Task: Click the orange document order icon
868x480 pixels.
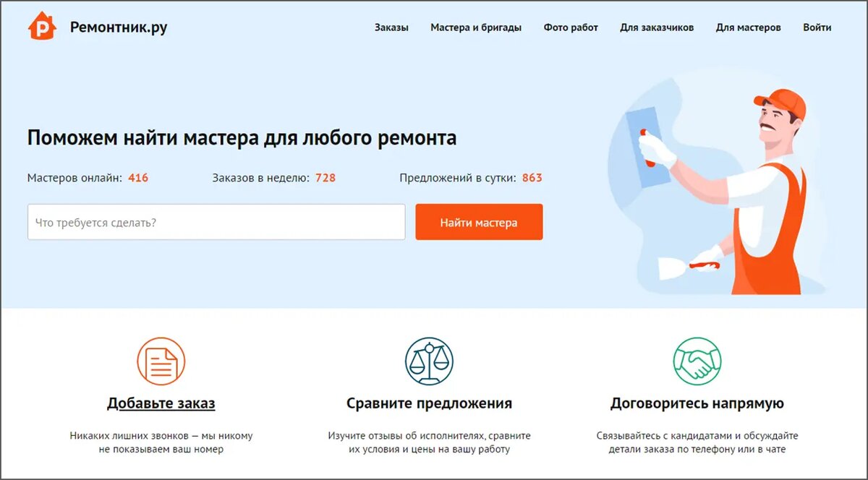Action: tap(161, 361)
